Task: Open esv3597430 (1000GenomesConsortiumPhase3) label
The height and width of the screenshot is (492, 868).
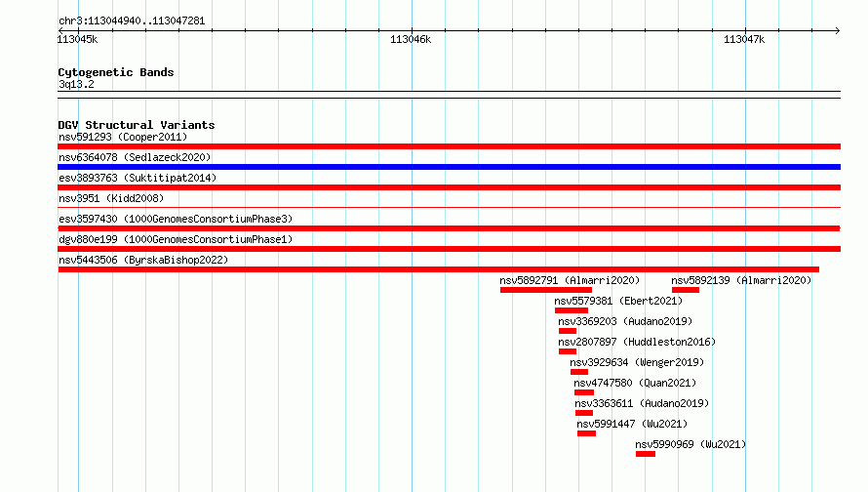Action: [176, 219]
